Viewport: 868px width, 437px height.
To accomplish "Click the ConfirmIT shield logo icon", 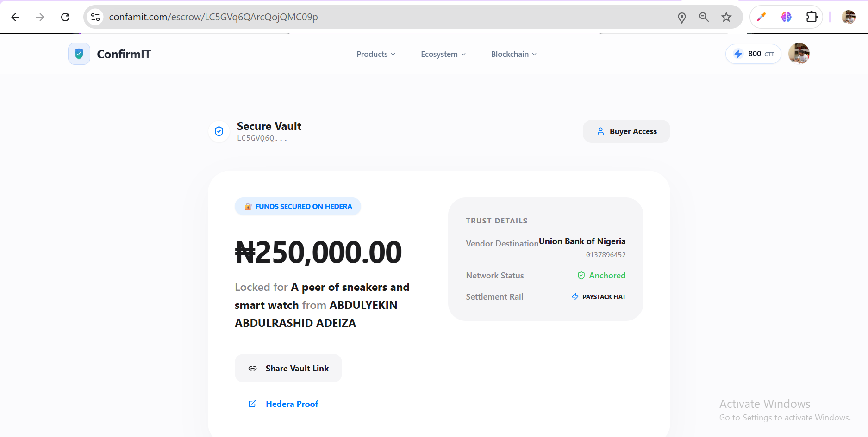I will pos(79,54).
